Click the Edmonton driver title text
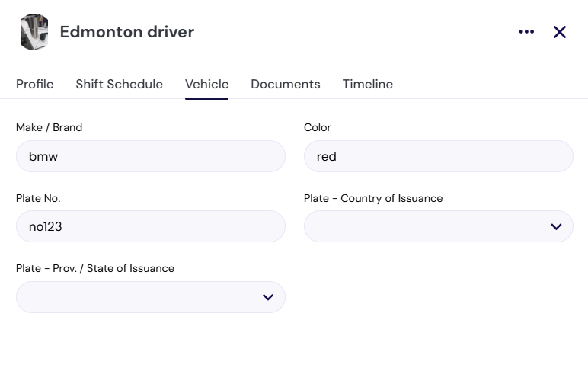Screen dimensions: 588x384 tap(127, 32)
